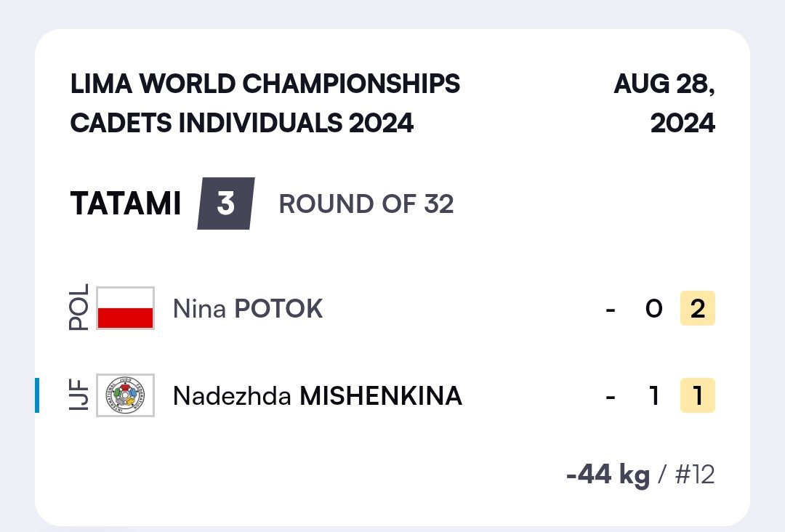Click Potok's ippon dash score
This screenshot has height=532, width=785.
tap(611, 309)
